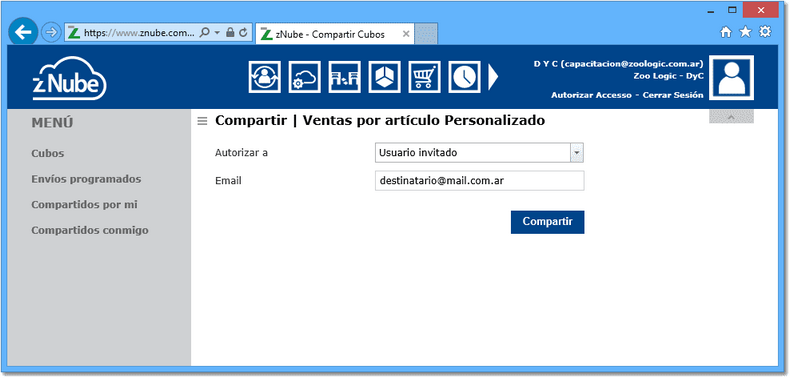790x378 pixels.
Task: Click the Email label
Action: coord(228,180)
